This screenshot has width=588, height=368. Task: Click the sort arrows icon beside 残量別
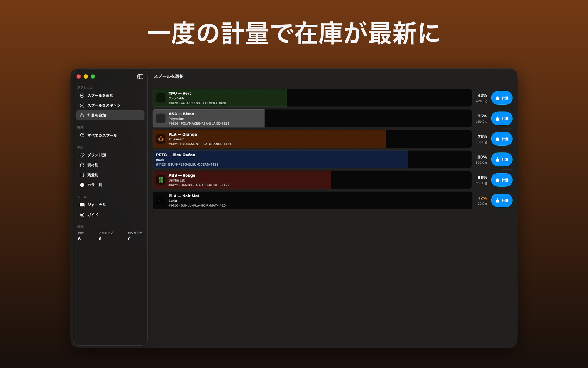(82, 175)
